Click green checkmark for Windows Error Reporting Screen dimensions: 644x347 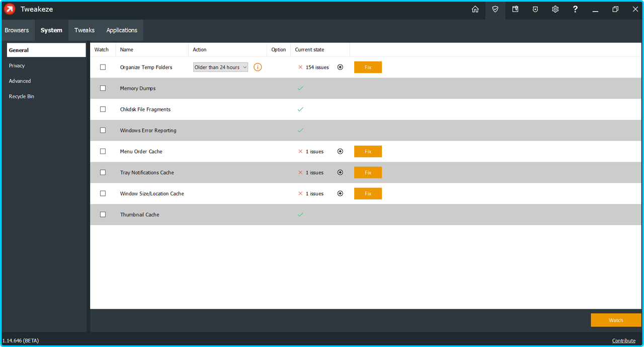(300, 130)
